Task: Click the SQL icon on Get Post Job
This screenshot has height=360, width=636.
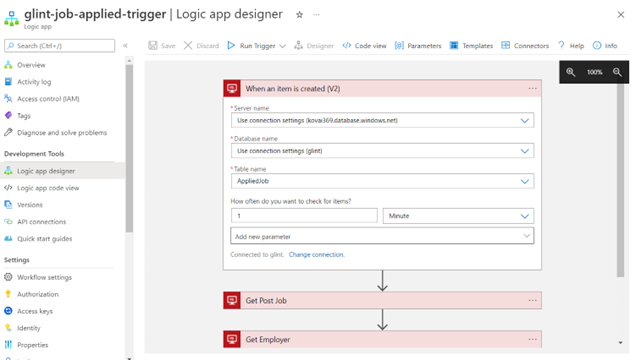Action: coord(232,300)
